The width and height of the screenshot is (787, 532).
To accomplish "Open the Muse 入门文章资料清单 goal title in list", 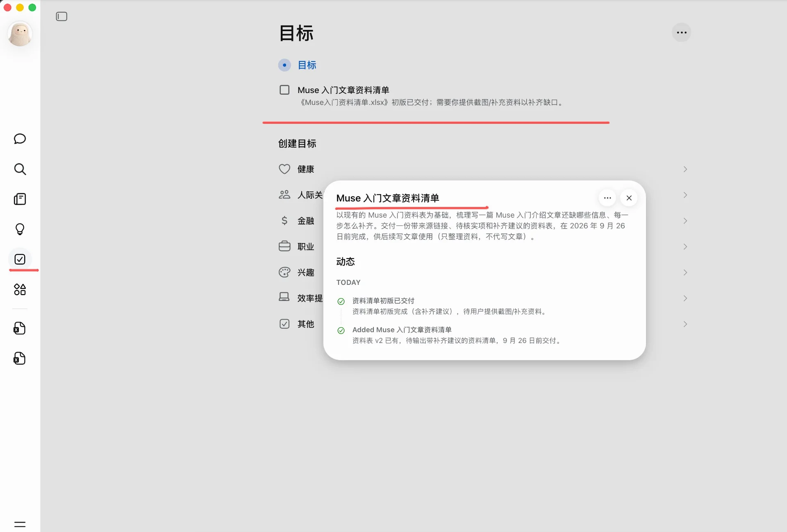I will [343, 90].
